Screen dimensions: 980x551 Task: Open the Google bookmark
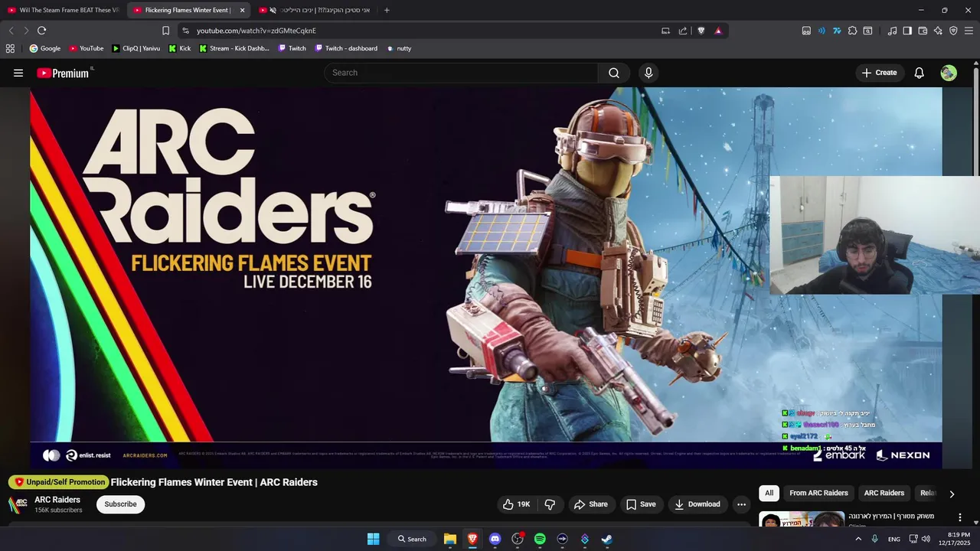coord(44,48)
